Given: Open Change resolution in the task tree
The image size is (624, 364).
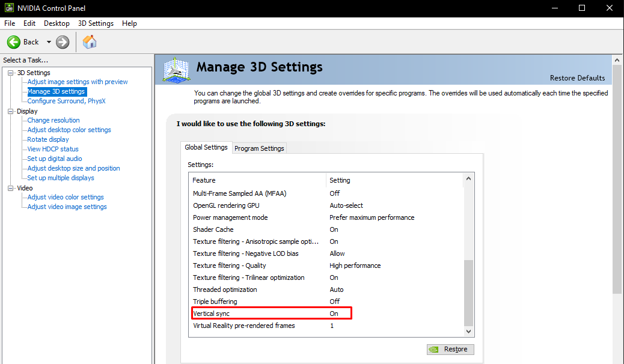Looking at the screenshot, I should coord(54,120).
